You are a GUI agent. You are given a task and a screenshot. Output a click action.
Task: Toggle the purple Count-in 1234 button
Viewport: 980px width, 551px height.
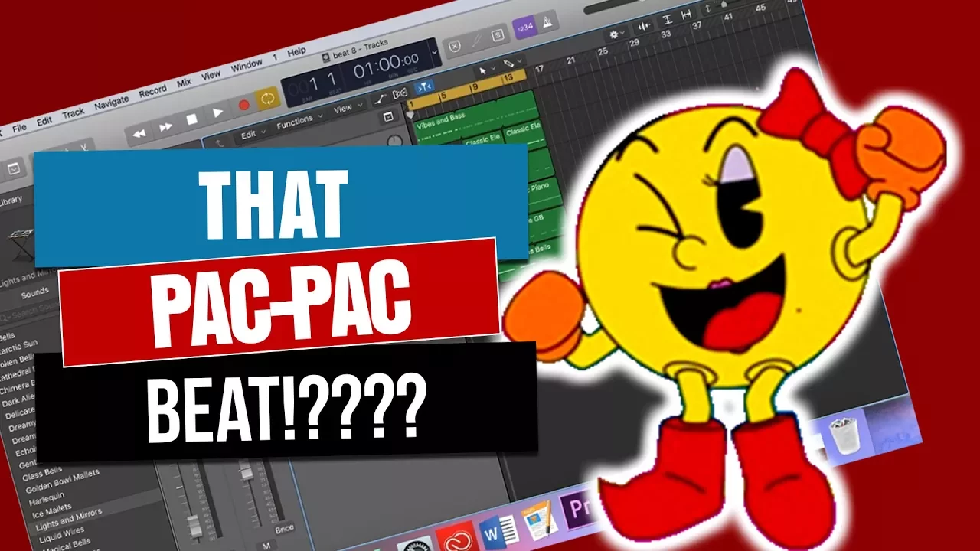point(524,29)
